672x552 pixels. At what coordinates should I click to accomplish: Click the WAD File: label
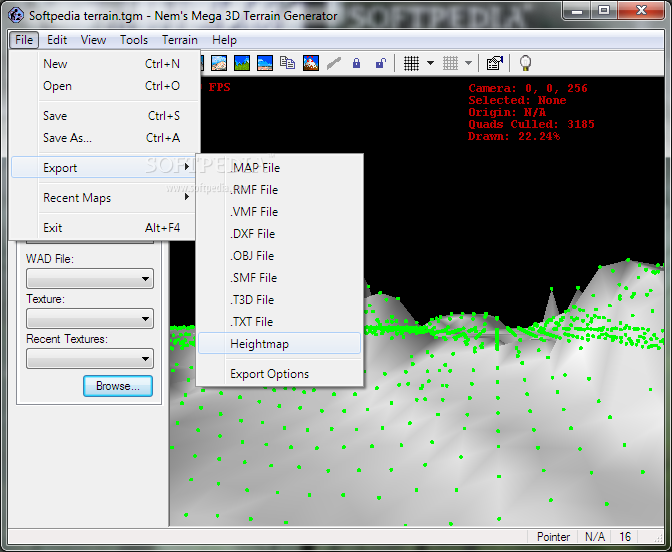point(50,259)
